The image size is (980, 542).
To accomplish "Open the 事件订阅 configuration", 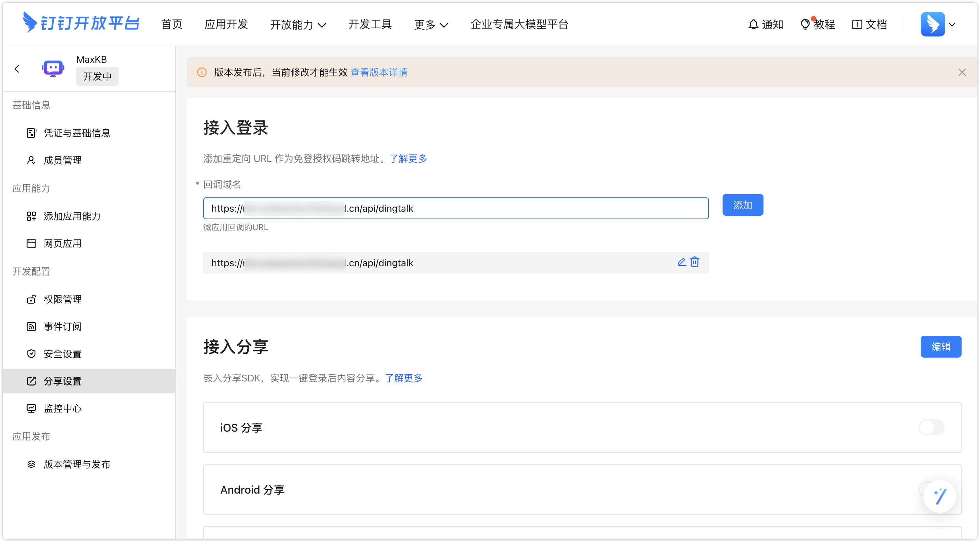I will (62, 326).
